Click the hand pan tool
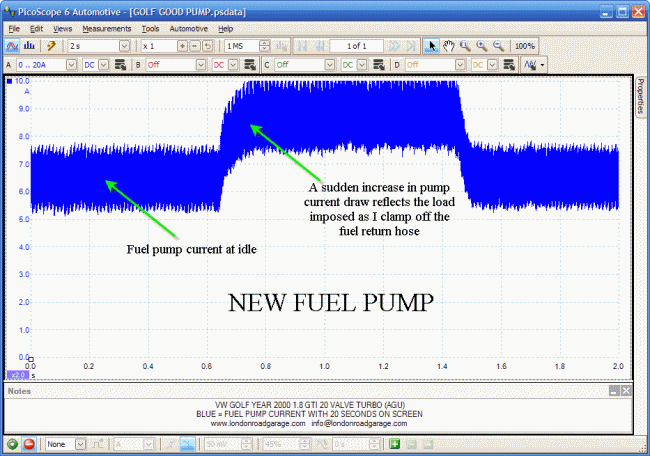Image resolution: width=650 pixels, height=456 pixels. point(449,46)
